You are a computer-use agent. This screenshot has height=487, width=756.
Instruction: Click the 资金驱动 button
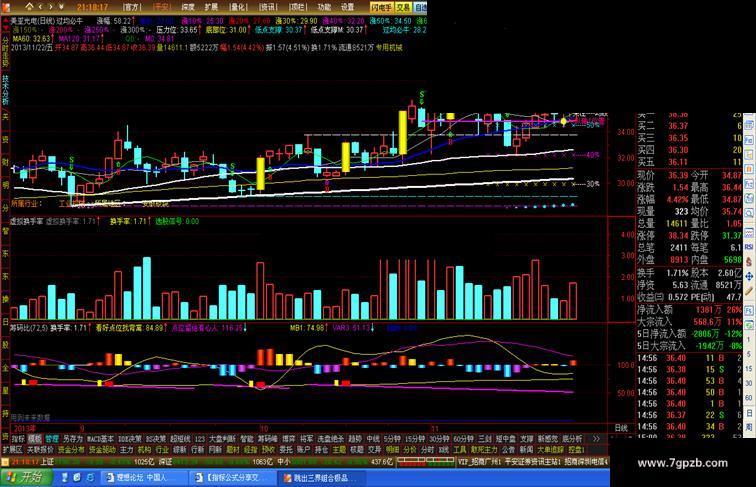[102, 449]
